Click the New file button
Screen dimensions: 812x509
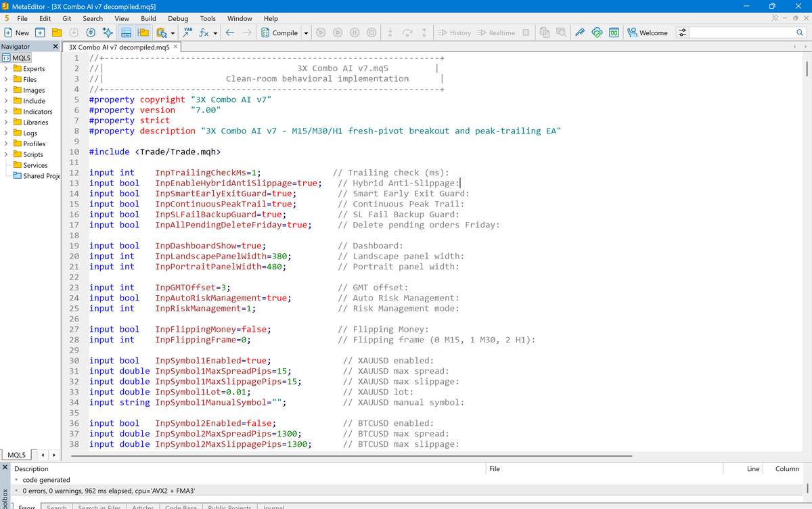(17, 32)
